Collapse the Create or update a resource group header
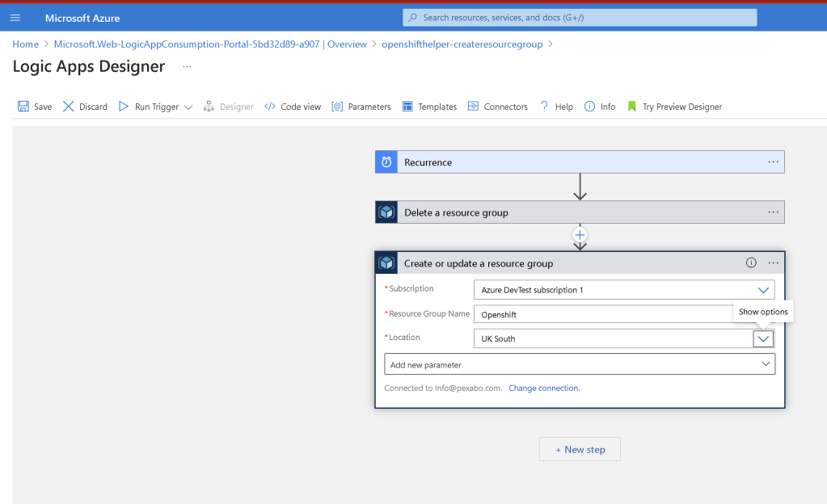This screenshot has width=827, height=504. pyautogui.click(x=580, y=262)
